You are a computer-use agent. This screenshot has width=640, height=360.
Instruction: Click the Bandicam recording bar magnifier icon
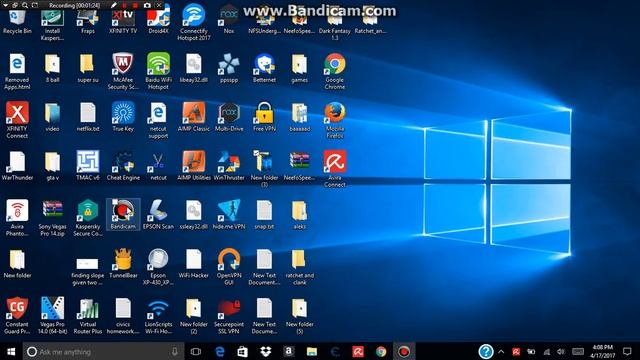(x=25, y=5)
